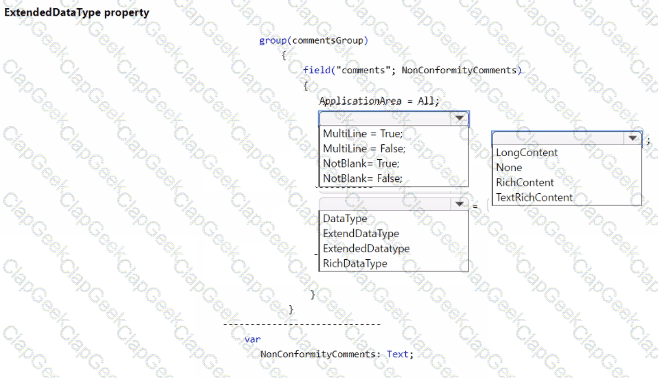Screen dimensions: 658x378
Task: Select None in the value list
Action: 509,168
